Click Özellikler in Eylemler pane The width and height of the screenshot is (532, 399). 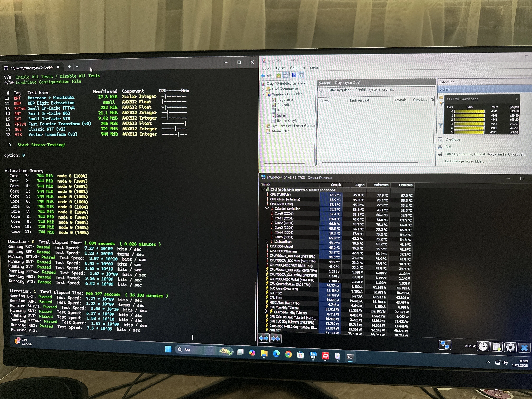(453, 140)
